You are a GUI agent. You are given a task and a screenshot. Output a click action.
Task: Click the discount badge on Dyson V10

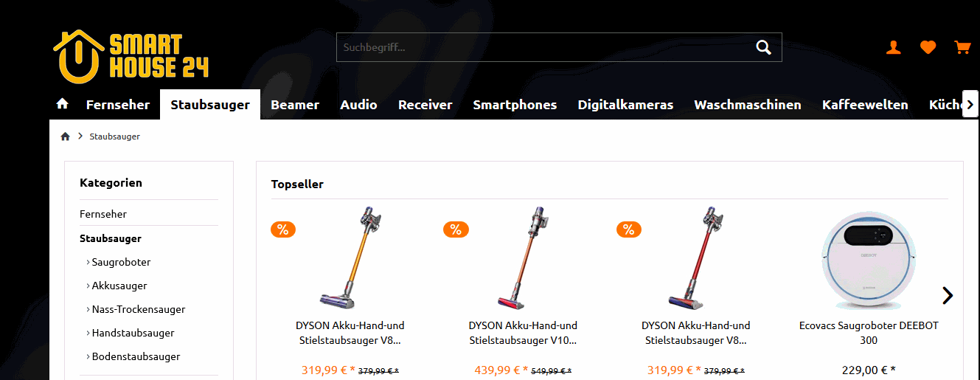coord(456,229)
